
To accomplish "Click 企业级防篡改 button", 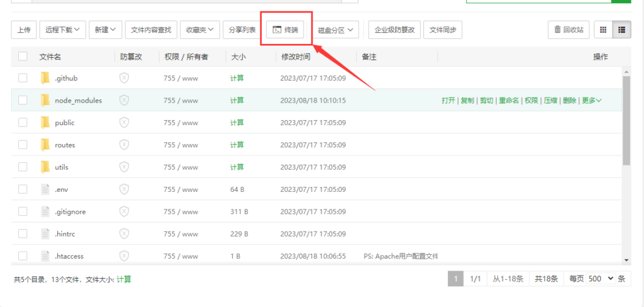I will point(394,30).
